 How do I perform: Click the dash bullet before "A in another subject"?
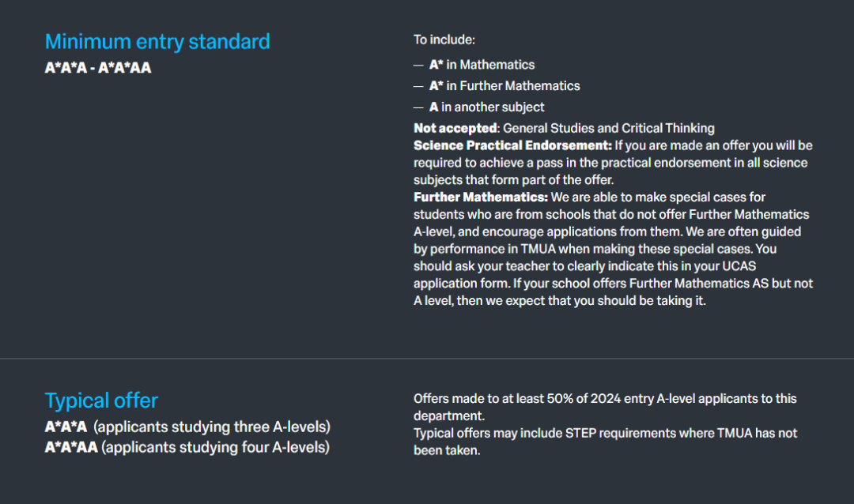pyautogui.click(x=418, y=107)
